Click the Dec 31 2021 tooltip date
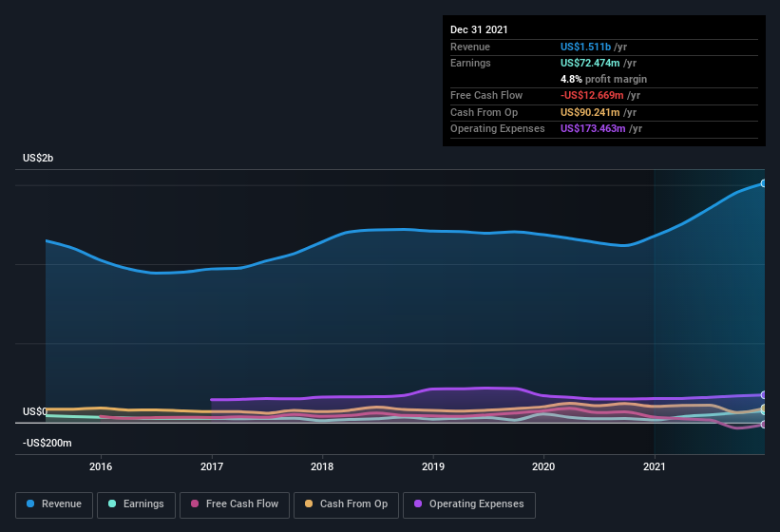The image size is (780, 532). click(x=479, y=29)
